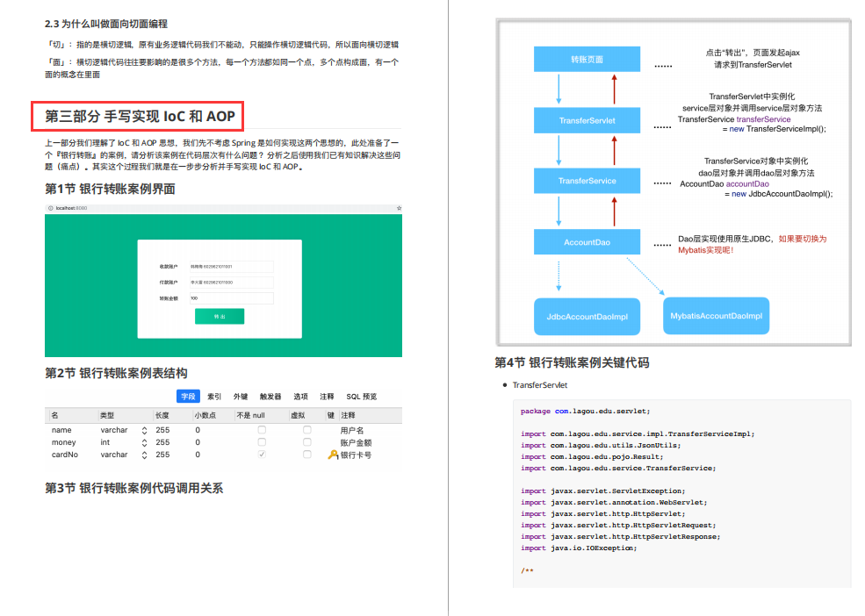This screenshot has height=616, width=865.
Task: Toggle the 虚拟 checkbox for name row
Action: (306, 430)
